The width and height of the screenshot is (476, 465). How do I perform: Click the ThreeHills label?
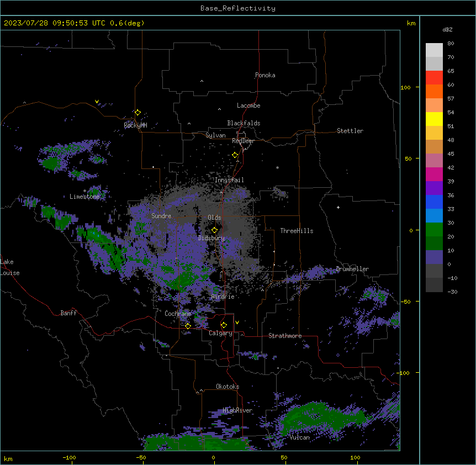coord(297,231)
